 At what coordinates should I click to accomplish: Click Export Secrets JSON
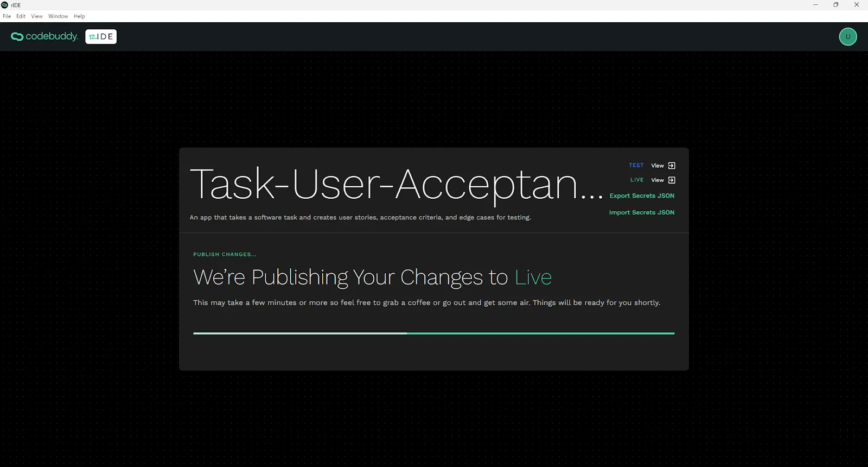(642, 195)
